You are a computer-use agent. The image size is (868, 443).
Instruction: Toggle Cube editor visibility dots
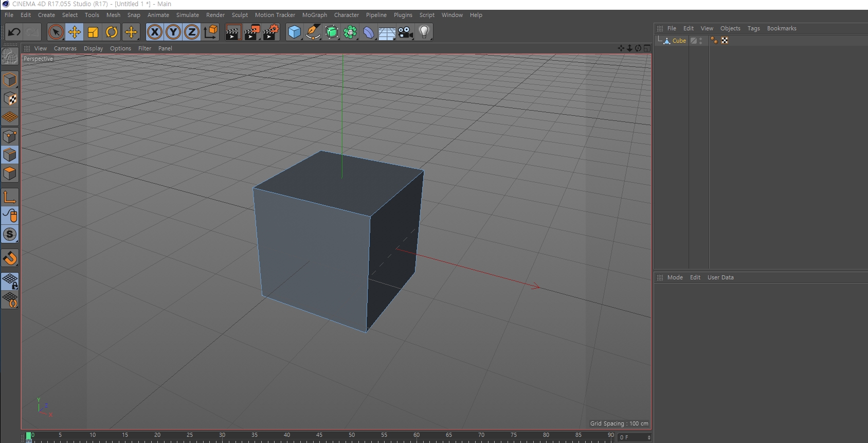tap(701, 41)
